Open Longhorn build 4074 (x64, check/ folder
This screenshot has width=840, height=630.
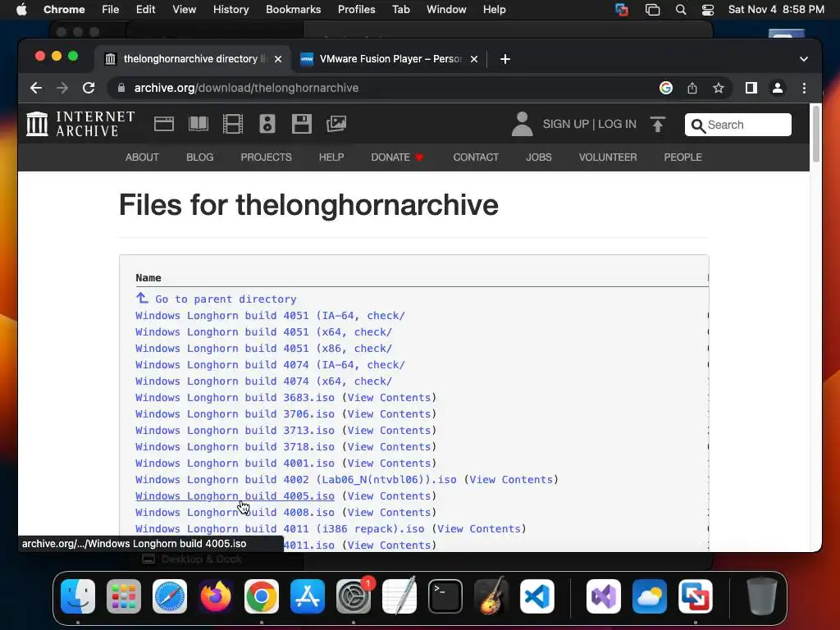click(x=263, y=381)
